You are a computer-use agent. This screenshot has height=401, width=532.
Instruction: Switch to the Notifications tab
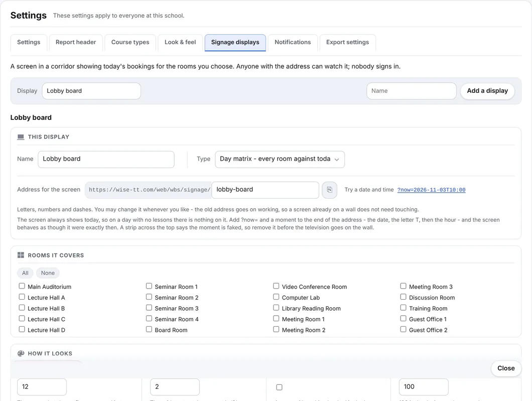point(293,42)
